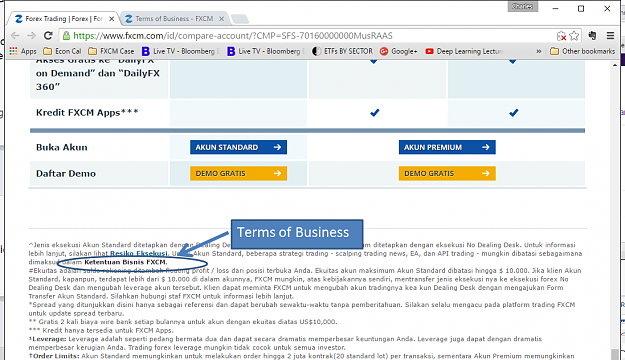Click the green padlock security icon
The image size is (625, 360).
pos(67,35)
